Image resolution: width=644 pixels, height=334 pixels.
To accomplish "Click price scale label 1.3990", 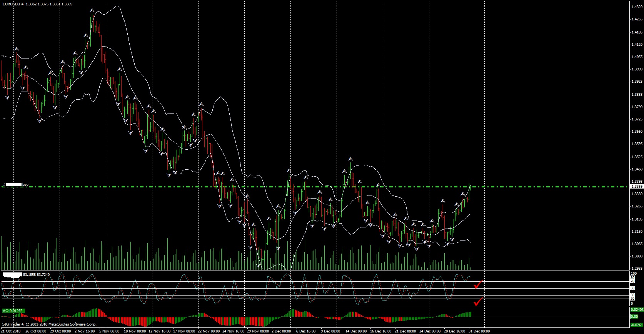I will [636, 69].
